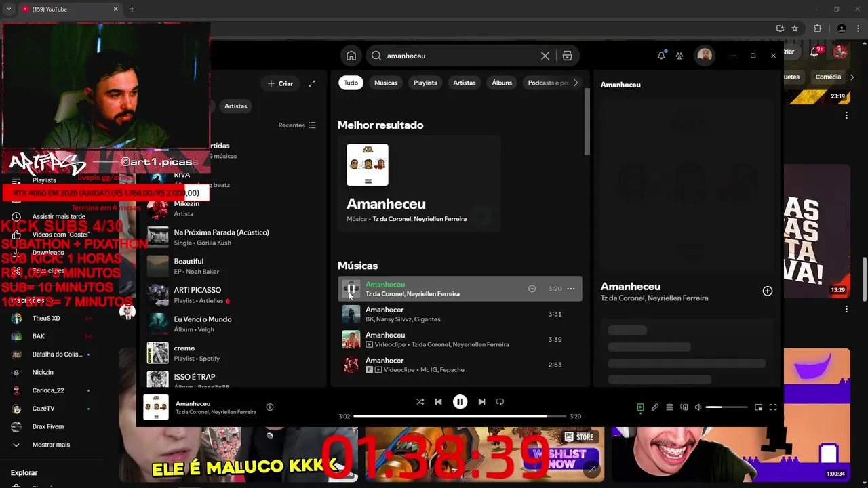Select the Amanhecer track by BK, Nansy Silvvz
The height and width of the screenshot is (488, 868).
(460, 314)
